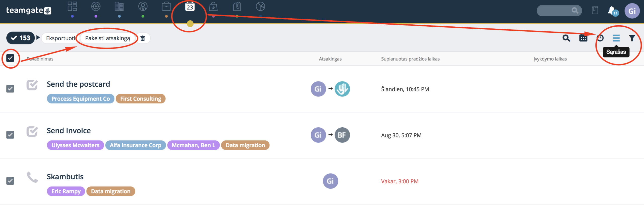Open the deals briefcase icon
This screenshot has width=644, height=205.
(166, 7)
